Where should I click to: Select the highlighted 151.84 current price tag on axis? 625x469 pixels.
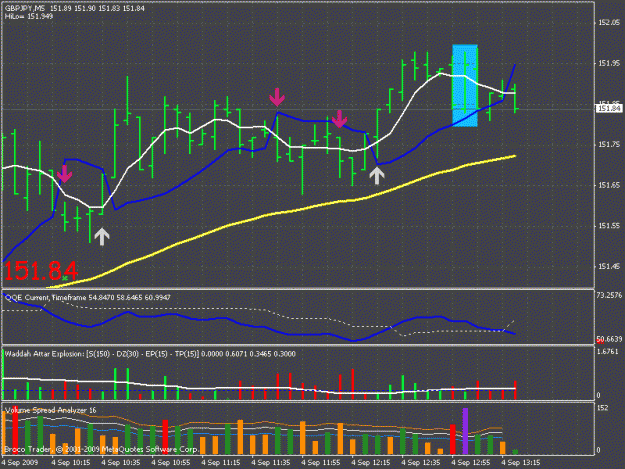(x=609, y=108)
